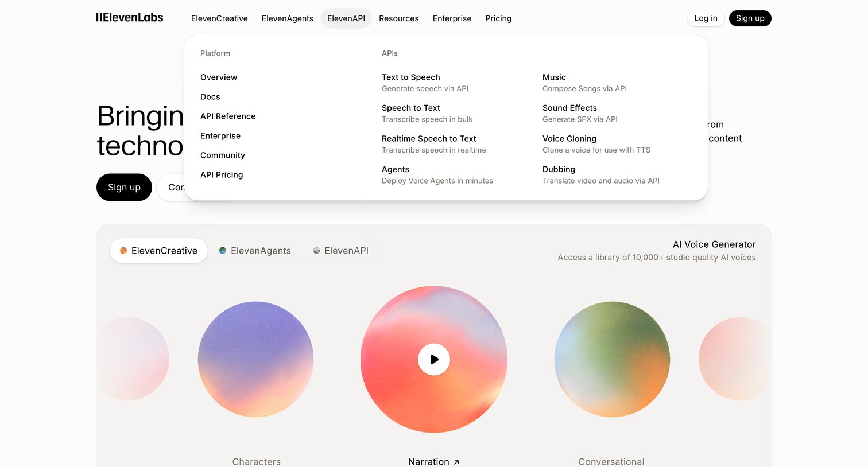Select the ElevenAPI tab

pyautogui.click(x=340, y=251)
